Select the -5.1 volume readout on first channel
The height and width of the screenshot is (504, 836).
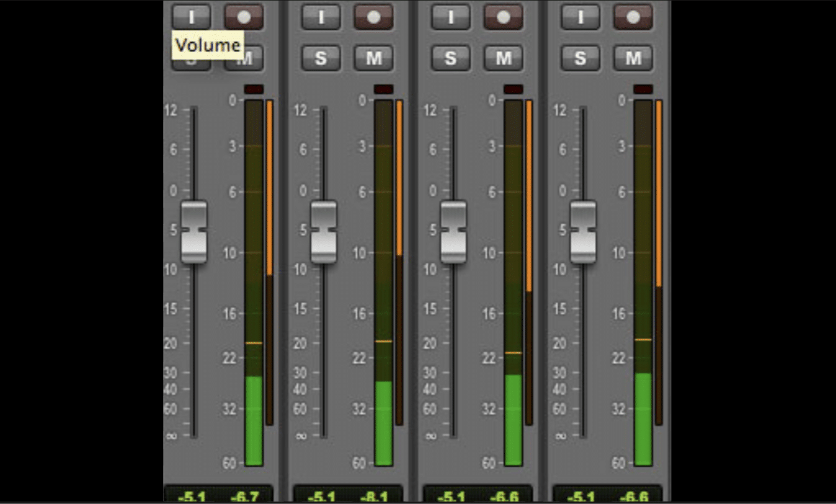click(x=193, y=495)
